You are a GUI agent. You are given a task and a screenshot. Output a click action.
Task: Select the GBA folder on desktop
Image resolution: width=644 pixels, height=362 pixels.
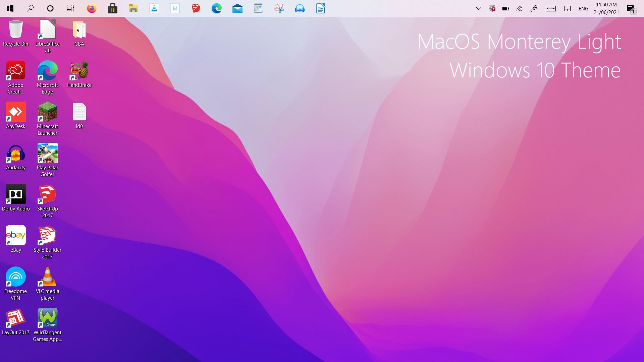click(x=79, y=34)
